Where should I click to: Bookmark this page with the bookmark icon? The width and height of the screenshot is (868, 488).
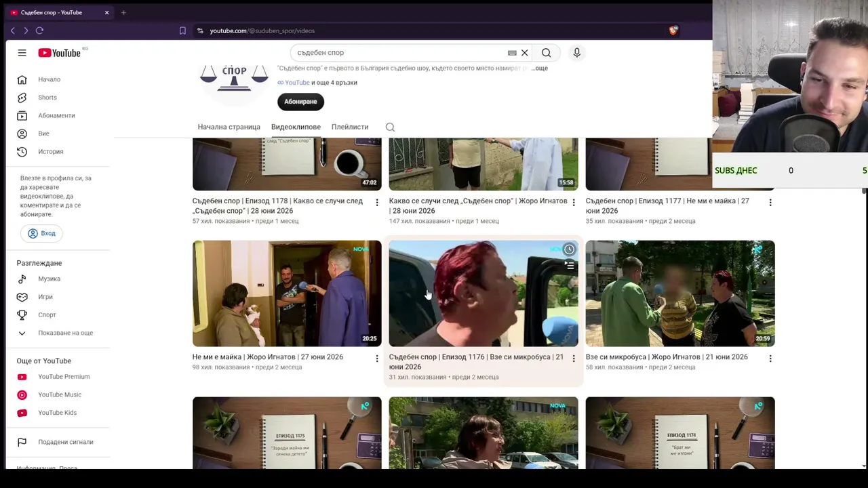[x=182, y=30]
